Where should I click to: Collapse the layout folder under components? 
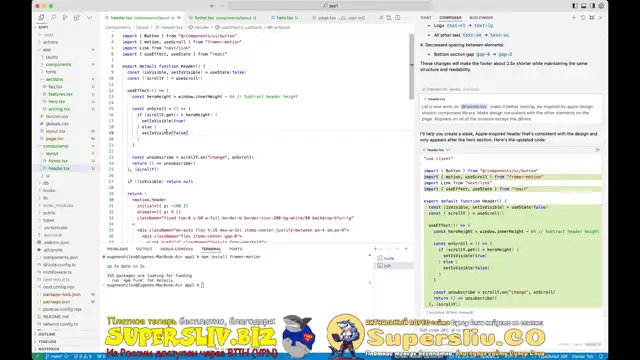click(52, 153)
